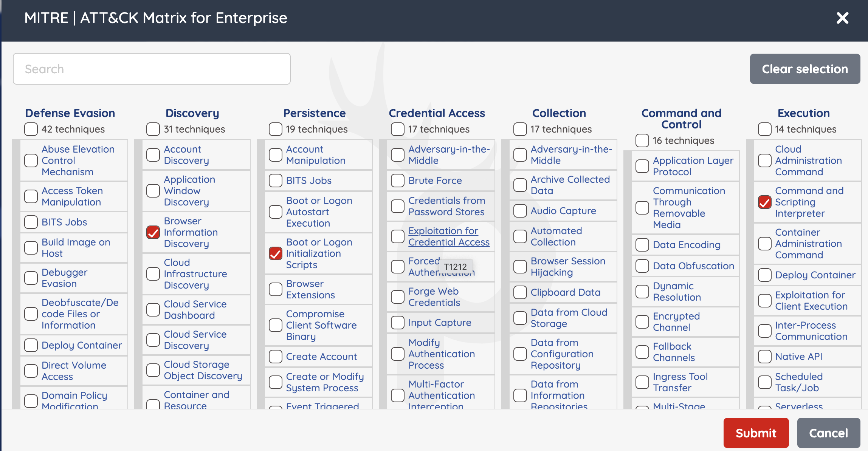
Task: Check the Deploy Container box under Execution
Action: pos(764,275)
